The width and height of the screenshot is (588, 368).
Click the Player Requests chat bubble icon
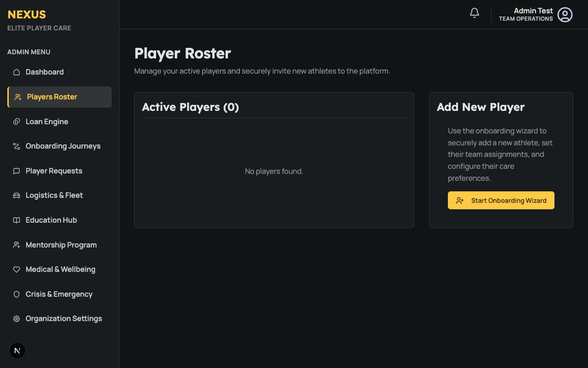17,171
